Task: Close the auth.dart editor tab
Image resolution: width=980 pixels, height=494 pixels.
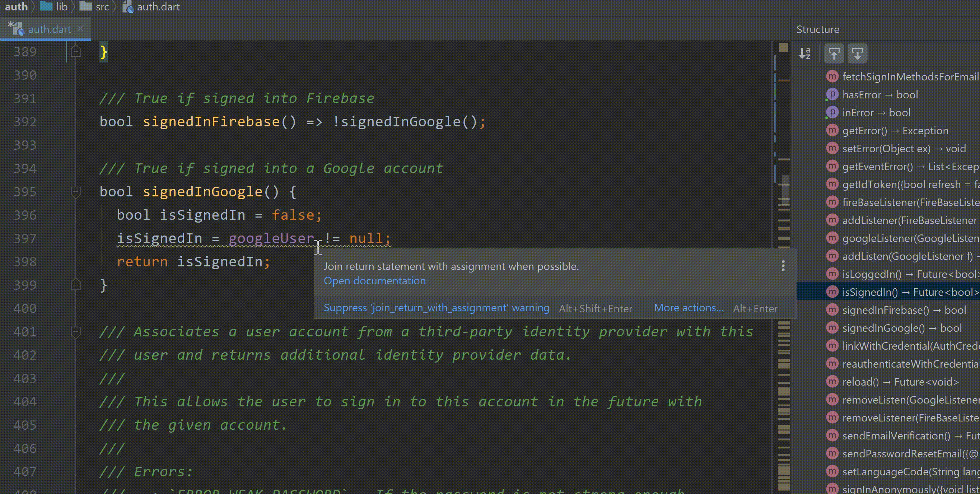Action: click(80, 29)
